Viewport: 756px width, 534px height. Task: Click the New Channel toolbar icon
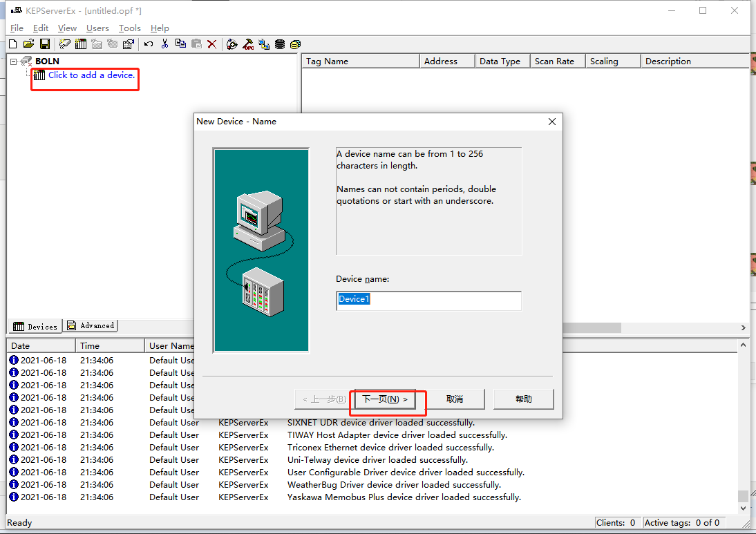[64, 44]
